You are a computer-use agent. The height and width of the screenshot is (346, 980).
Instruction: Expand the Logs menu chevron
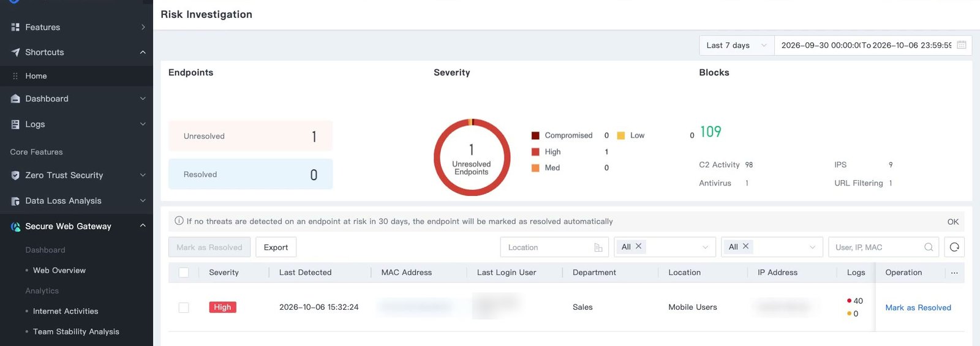[x=143, y=124]
